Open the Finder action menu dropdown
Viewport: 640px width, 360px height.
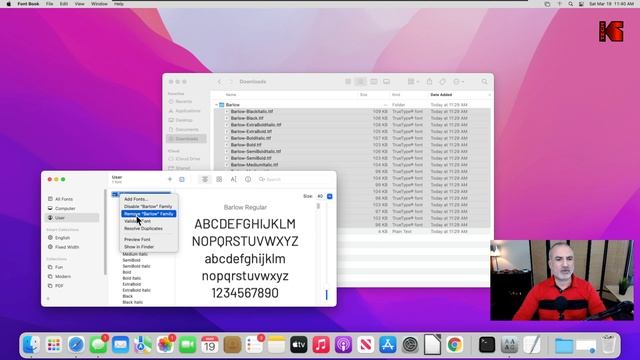pos(458,82)
